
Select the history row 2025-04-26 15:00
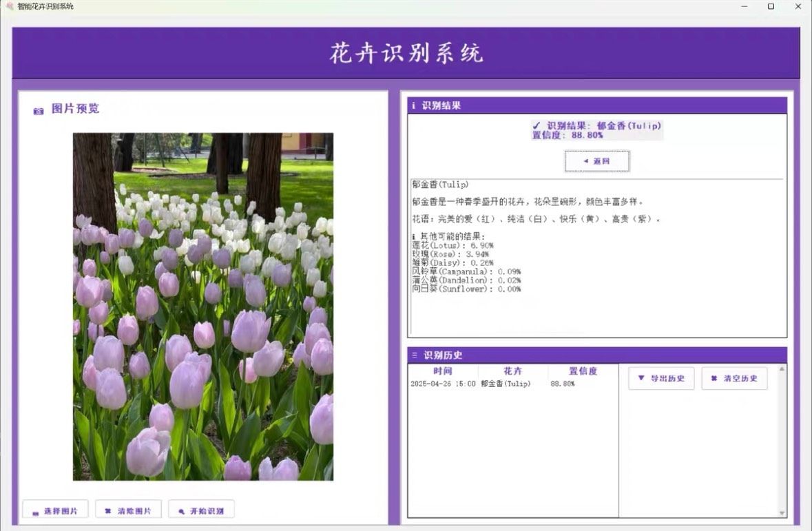click(512, 384)
